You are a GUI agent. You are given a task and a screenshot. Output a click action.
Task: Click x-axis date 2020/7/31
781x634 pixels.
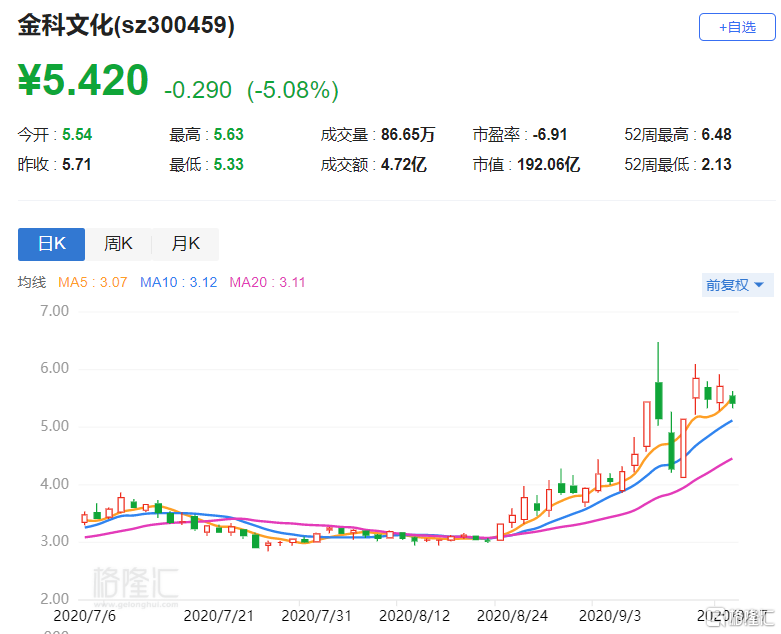(316, 616)
